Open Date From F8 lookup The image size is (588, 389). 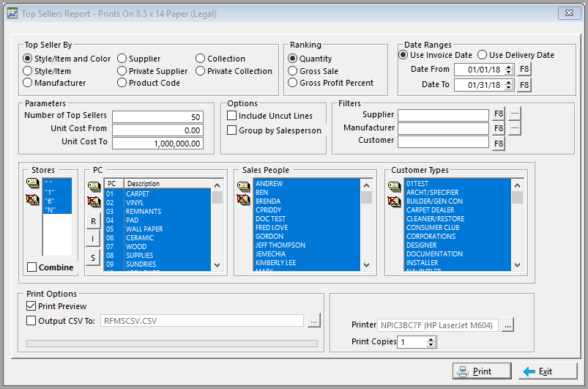coord(524,70)
